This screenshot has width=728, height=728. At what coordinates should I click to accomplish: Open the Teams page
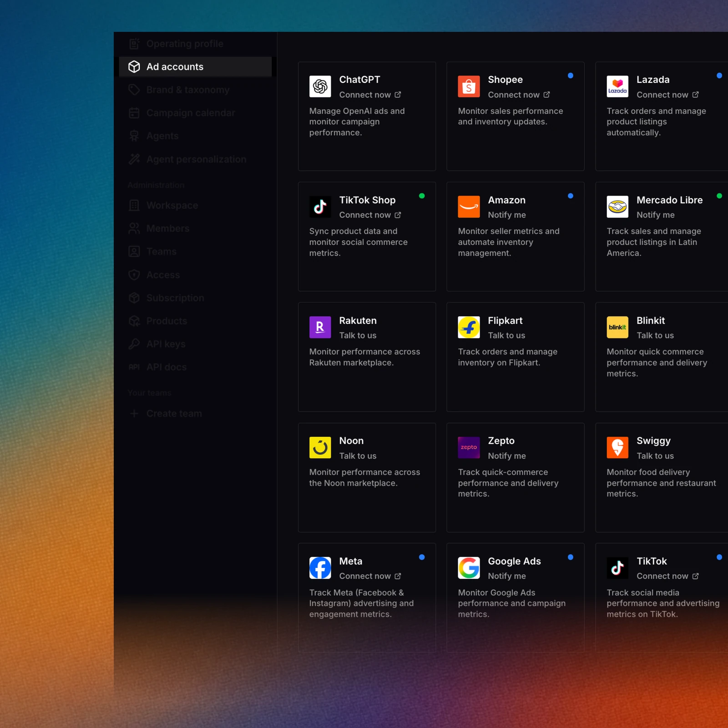pos(195,252)
